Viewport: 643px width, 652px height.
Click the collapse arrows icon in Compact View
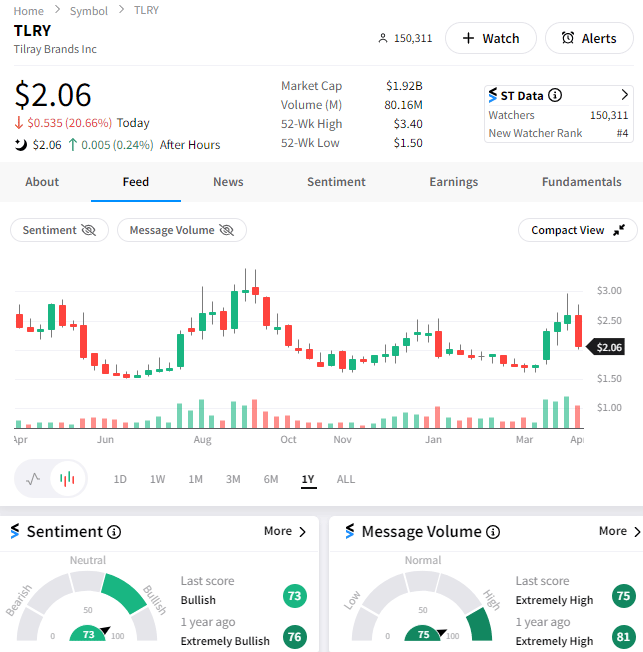coord(619,230)
